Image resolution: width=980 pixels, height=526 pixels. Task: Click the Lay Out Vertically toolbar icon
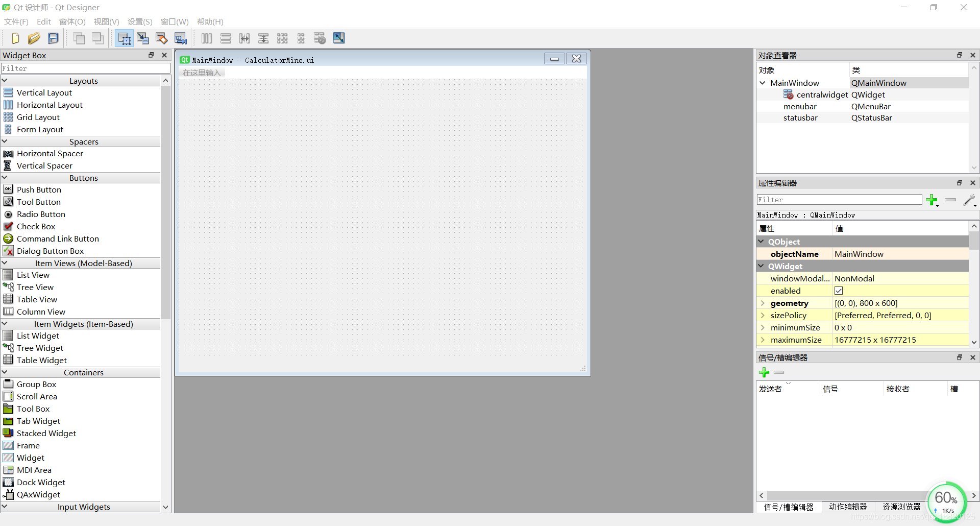coord(226,38)
